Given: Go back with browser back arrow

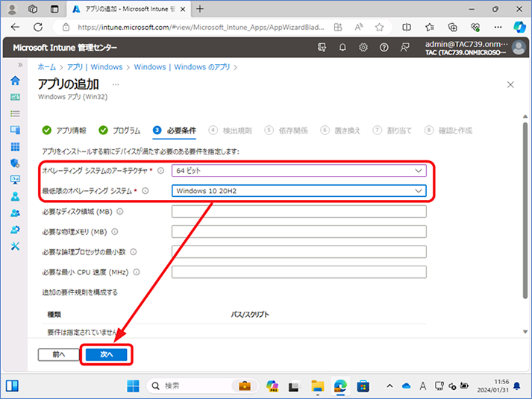Looking at the screenshot, I should [x=15, y=27].
